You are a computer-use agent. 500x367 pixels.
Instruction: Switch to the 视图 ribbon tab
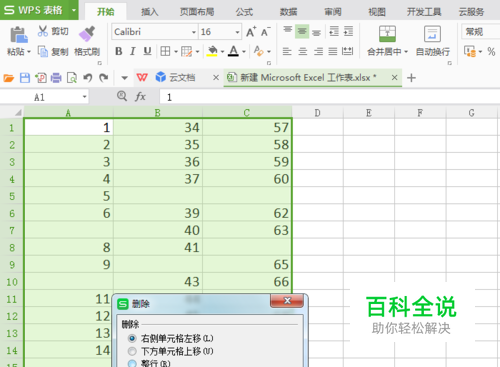[x=377, y=12]
